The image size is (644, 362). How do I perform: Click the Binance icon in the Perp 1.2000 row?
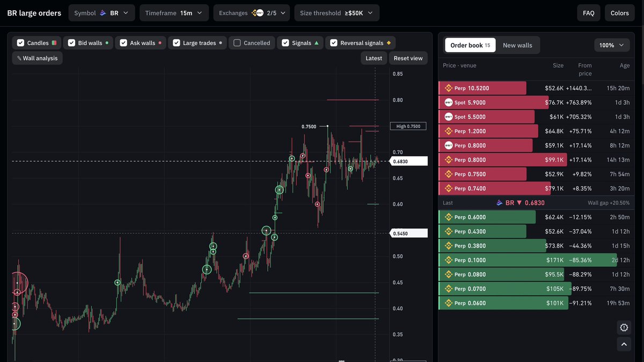(x=449, y=131)
